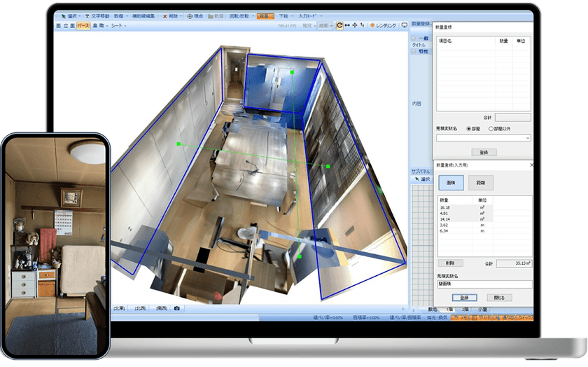The height and width of the screenshot is (367, 588).
Task: Collapse the 一般 section in properties panel
Action: click(x=414, y=39)
